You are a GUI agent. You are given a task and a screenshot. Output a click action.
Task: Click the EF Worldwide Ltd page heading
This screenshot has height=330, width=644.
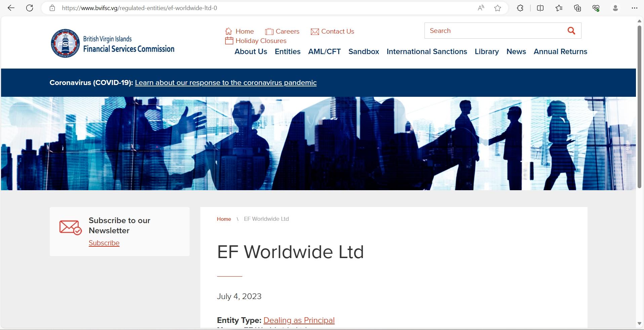[290, 252]
